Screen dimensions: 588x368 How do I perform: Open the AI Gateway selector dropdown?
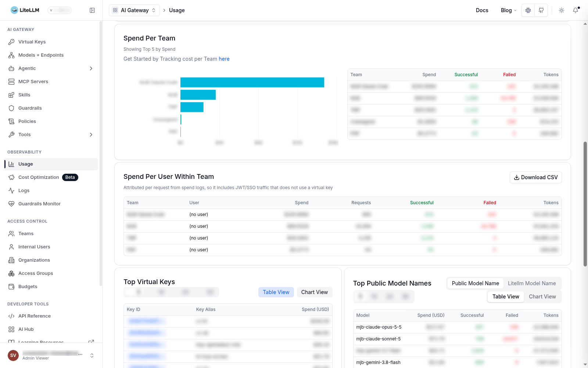(x=134, y=10)
